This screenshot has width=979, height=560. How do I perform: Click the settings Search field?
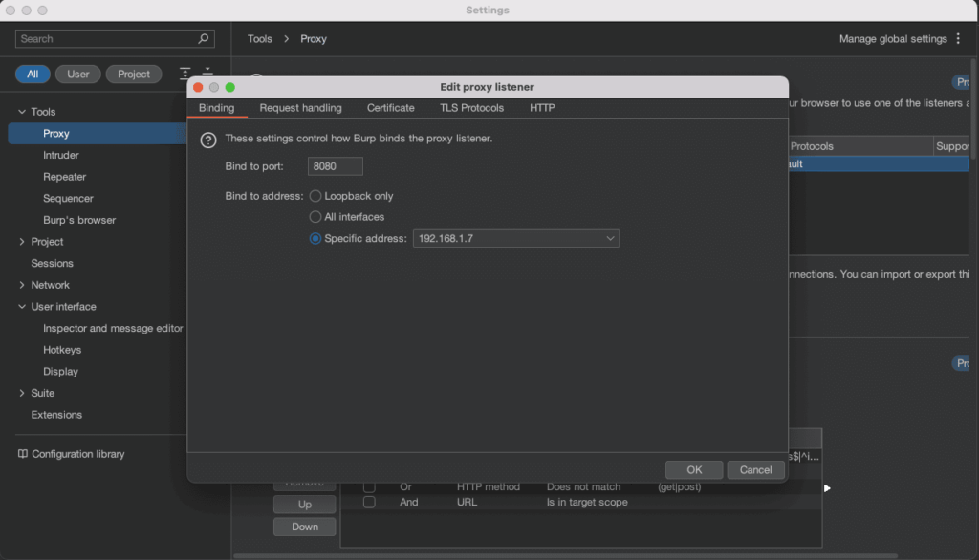115,39
